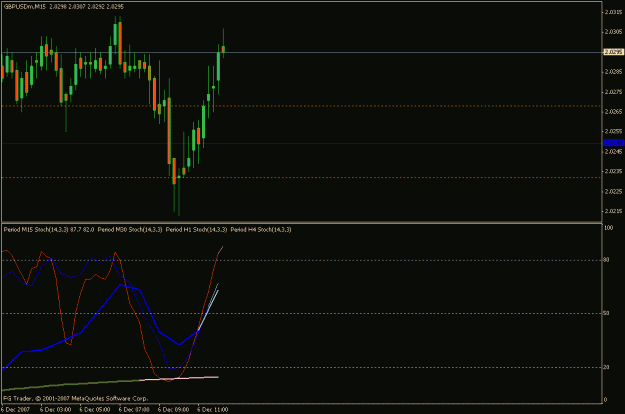The width and height of the screenshot is (625, 414).
Task: Select the stochastic scale label 50
Action: coord(606,313)
